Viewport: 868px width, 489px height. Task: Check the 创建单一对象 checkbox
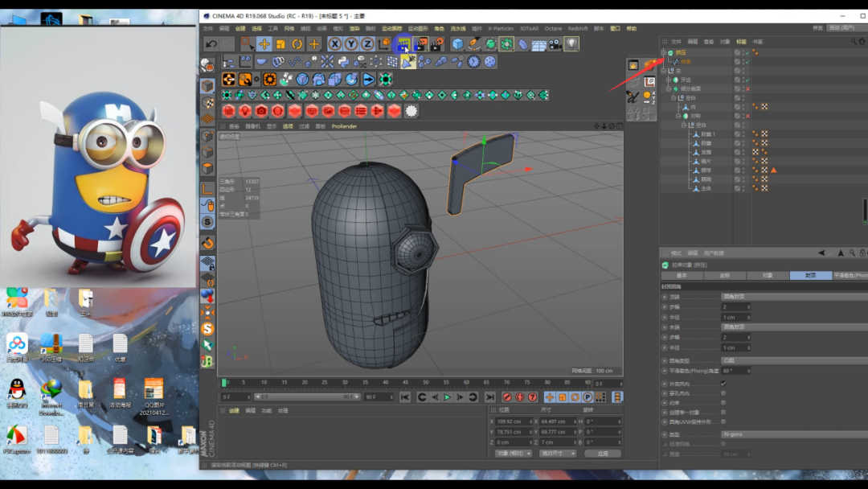tap(723, 412)
